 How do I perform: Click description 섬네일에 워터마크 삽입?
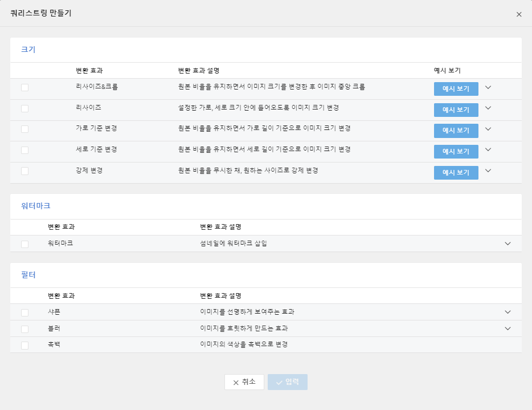click(x=234, y=243)
